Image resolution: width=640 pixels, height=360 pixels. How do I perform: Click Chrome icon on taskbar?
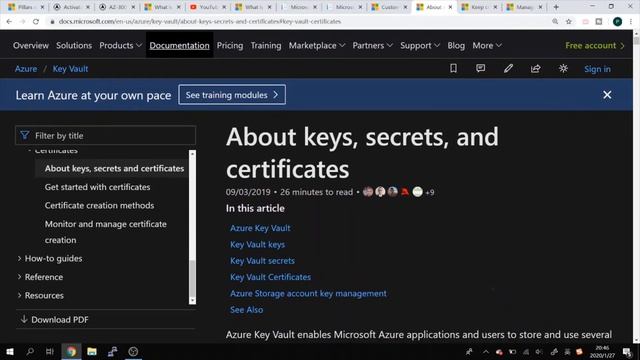[x=71, y=351]
